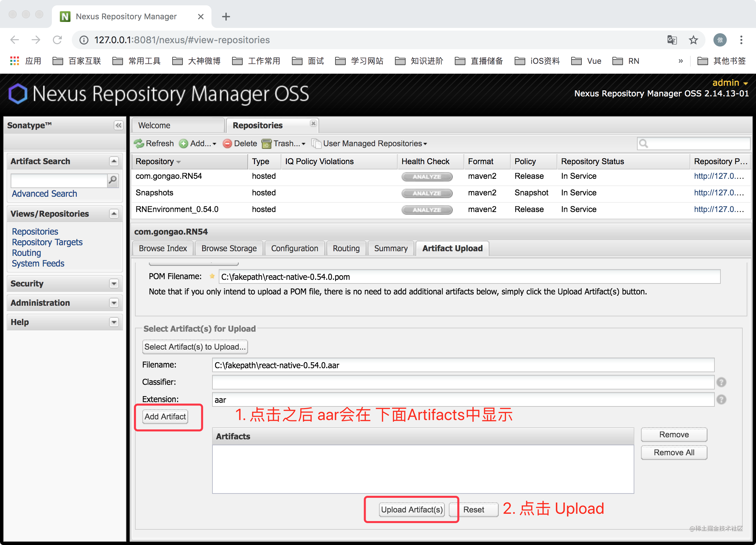The width and height of the screenshot is (756, 545).
Task: Open com.gongao.RN54 repository path link
Action: pyautogui.click(x=719, y=176)
